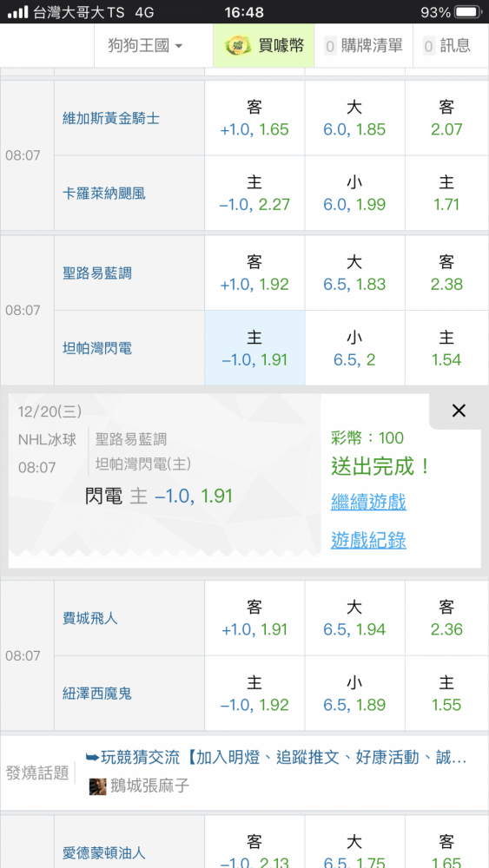Click the 遊戲紀錄 link

pyautogui.click(x=368, y=540)
